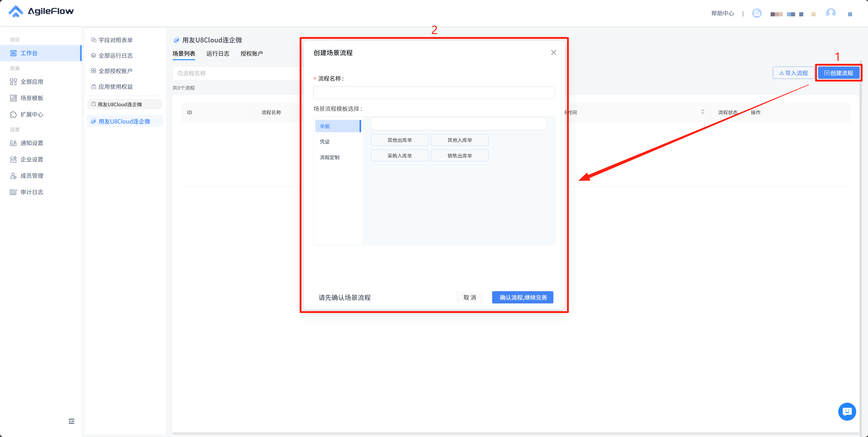The width and height of the screenshot is (868, 437).
Task: Click the 导入流程 import button
Action: click(x=794, y=73)
